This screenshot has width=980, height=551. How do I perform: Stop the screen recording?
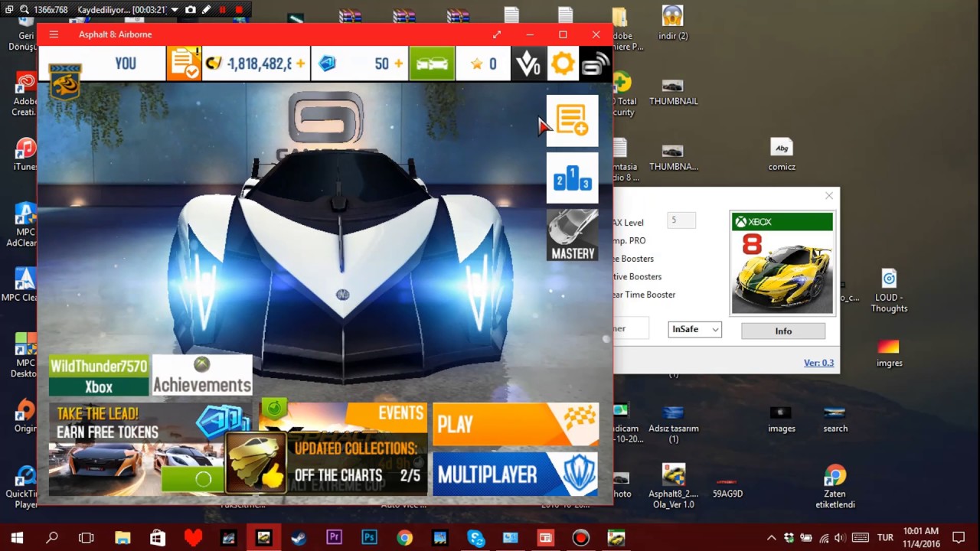point(239,10)
